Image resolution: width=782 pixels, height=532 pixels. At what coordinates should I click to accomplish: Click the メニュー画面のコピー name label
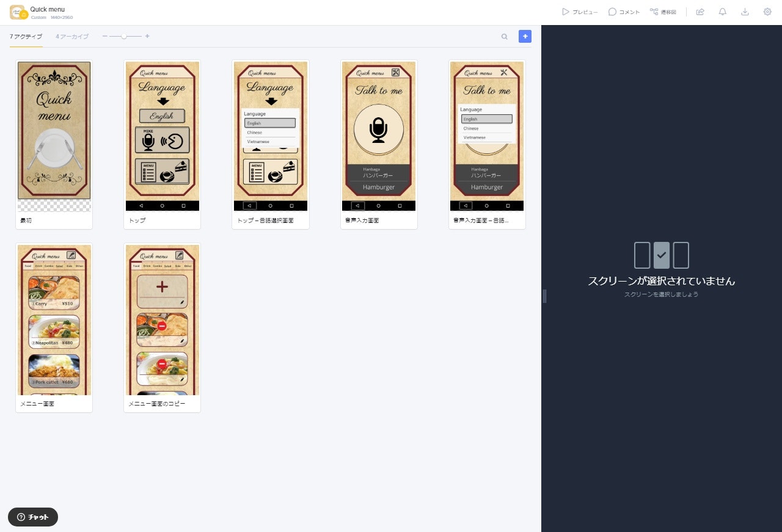[x=156, y=404]
